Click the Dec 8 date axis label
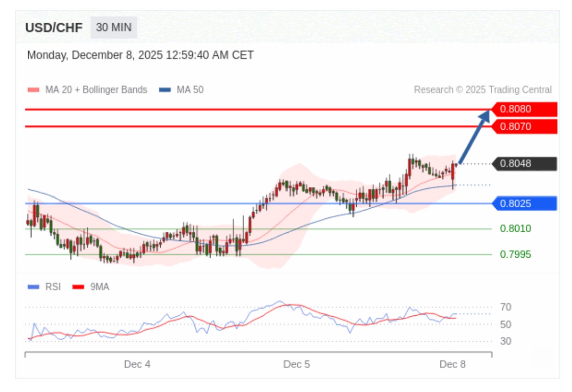This screenshot has height=392, width=572. coord(452,364)
